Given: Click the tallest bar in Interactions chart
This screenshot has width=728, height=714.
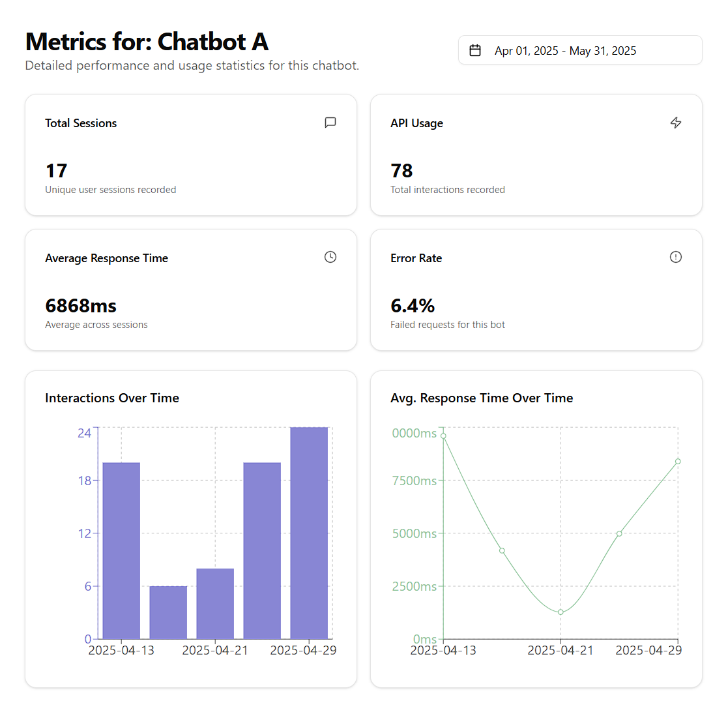Looking at the screenshot, I should [309, 533].
